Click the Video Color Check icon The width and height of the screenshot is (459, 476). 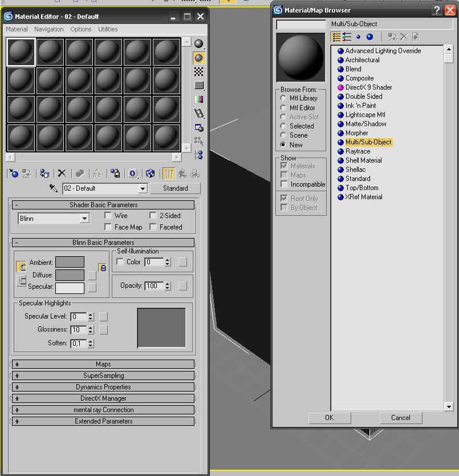[199, 99]
